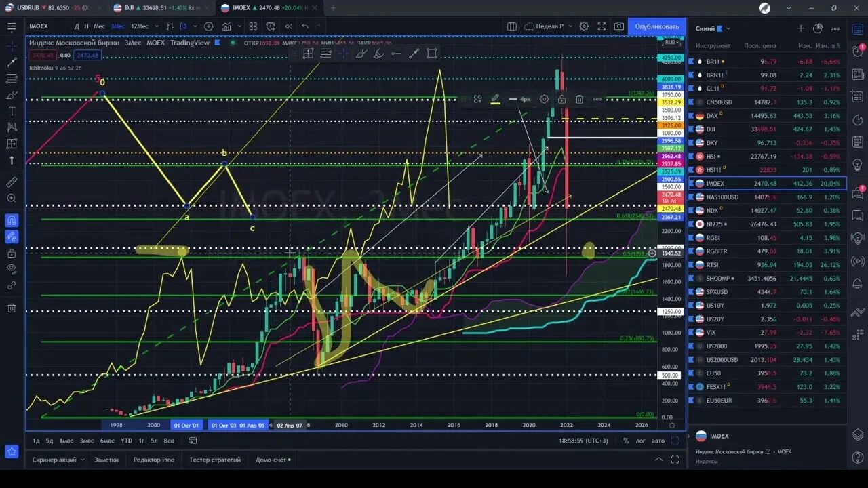868x488 pixels.
Task: Open the Fibonacci tools group in left sidebar
Action: click(x=12, y=79)
